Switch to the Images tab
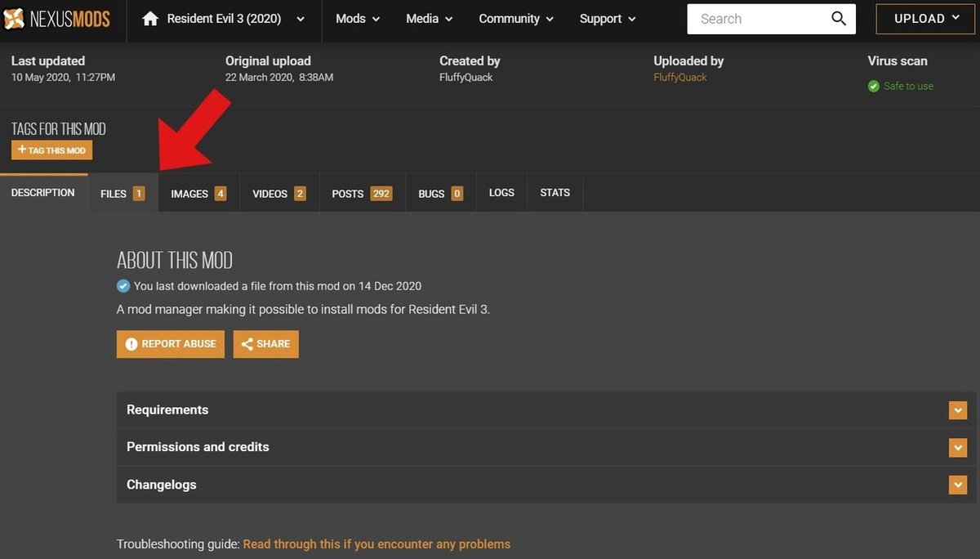This screenshot has width=980, height=559. tap(198, 194)
